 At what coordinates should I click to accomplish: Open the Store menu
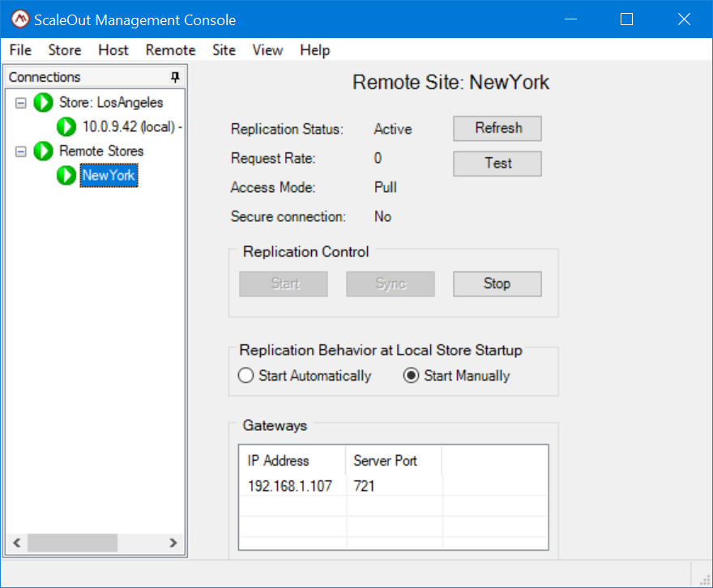[x=65, y=50]
